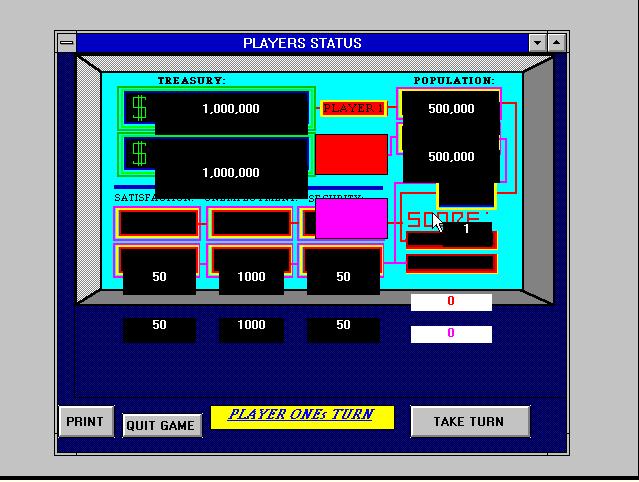Click the magenta player color block
The height and width of the screenshot is (482, 639).
click(351, 218)
